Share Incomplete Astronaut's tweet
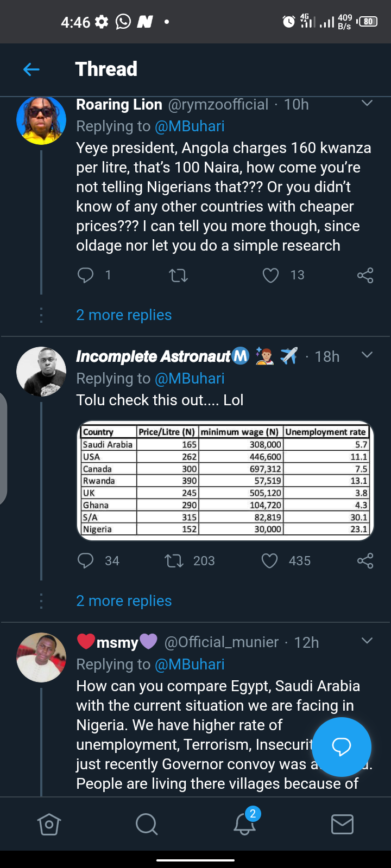 point(365,560)
